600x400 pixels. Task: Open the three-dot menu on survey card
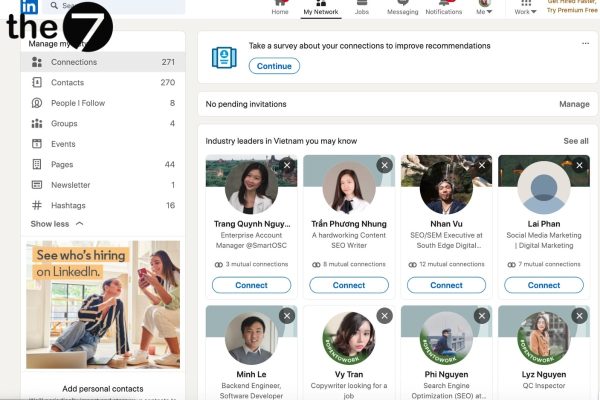tap(585, 43)
